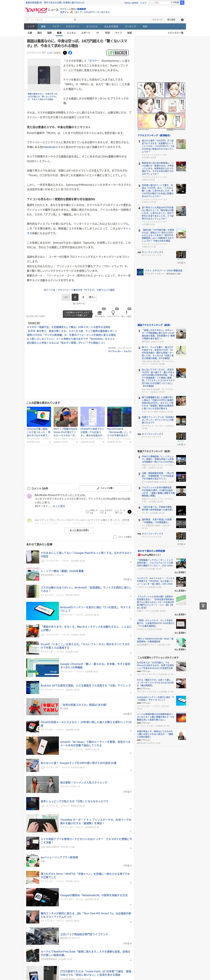Open トピックス一覧 link
The height and width of the screenshot is (980, 210).
(x=175, y=33)
